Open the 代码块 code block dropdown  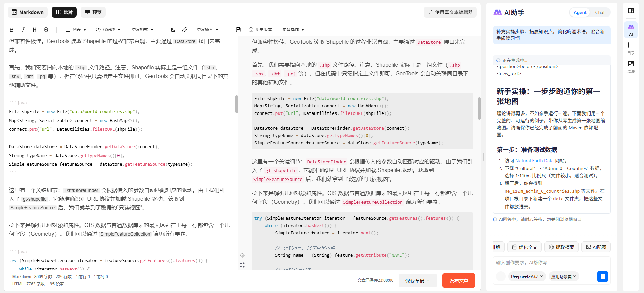pyautogui.click(x=108, y=30)
